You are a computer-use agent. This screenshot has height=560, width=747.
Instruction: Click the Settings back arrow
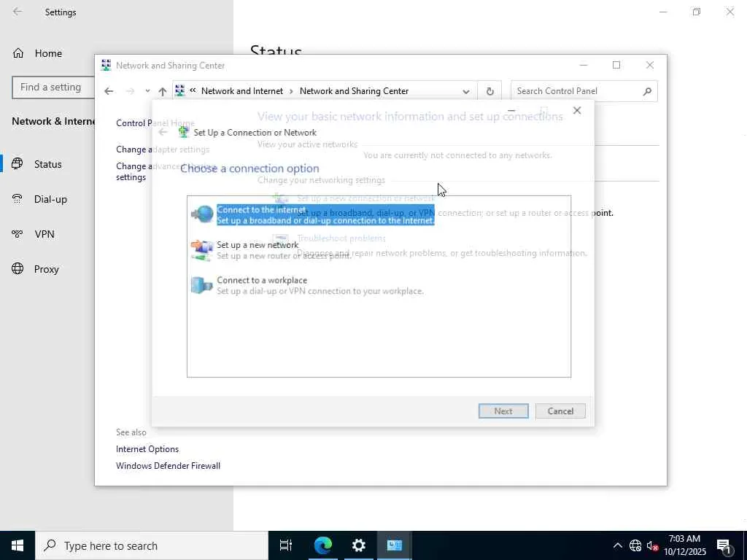coord(18,12)
